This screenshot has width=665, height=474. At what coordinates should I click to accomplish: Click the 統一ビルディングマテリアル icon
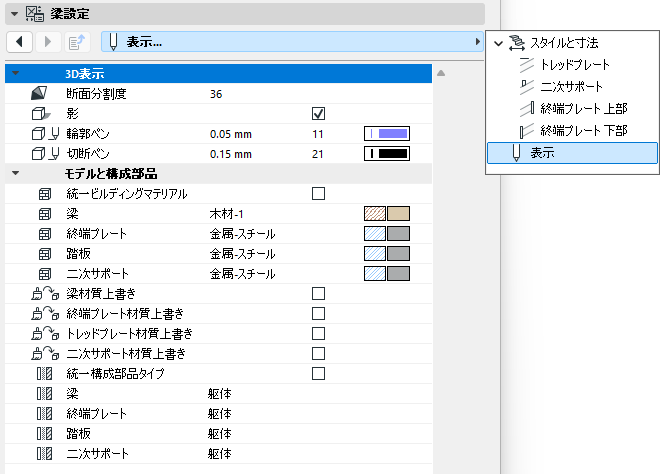click(x=45, y=194)
